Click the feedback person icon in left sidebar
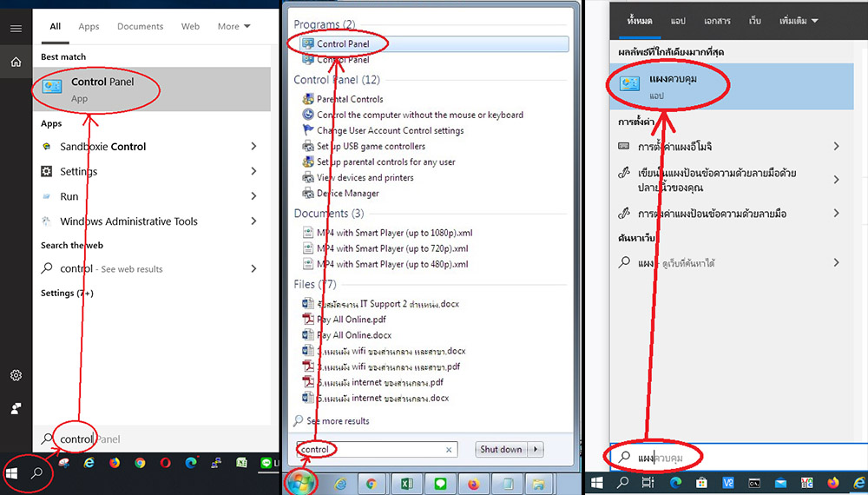The width and height of the screenshot is (868, 495). tap(16, 409)
